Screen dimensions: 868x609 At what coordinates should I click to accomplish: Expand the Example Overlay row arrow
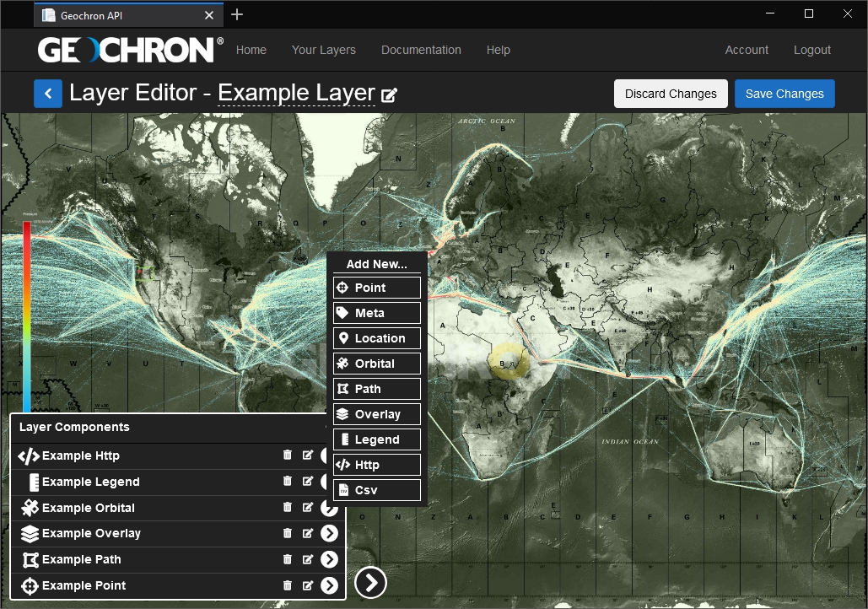(x=329, y=533)
